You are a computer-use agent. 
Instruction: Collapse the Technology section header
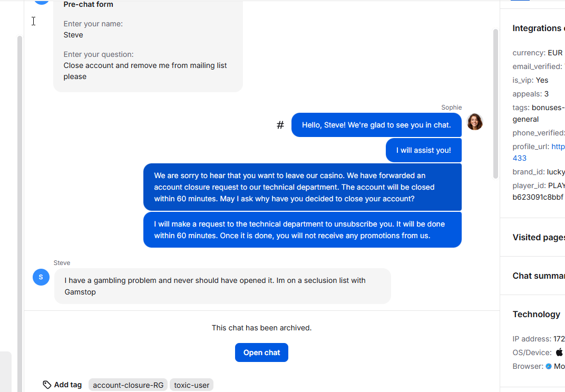[x=536, y=314]
